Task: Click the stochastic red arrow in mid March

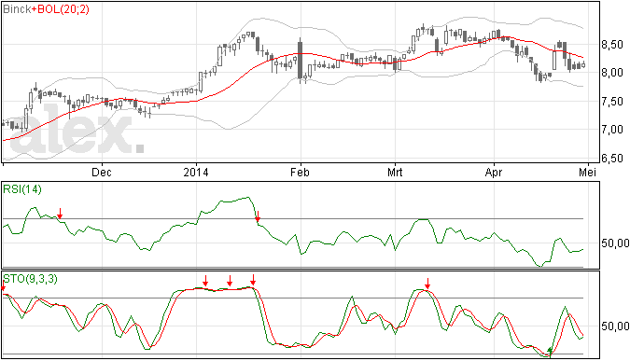Action: click(x=427, y=284)
